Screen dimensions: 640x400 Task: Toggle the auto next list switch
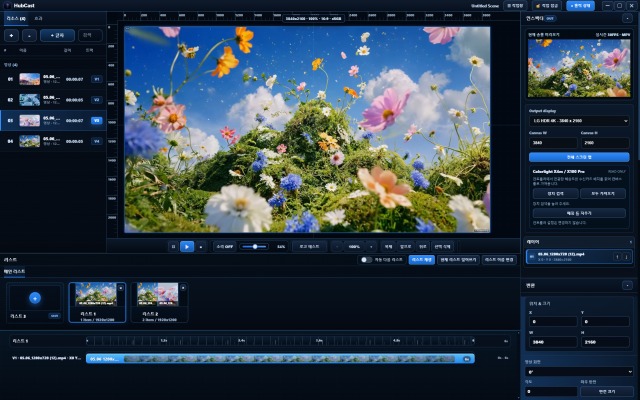(x=366, y=260)
